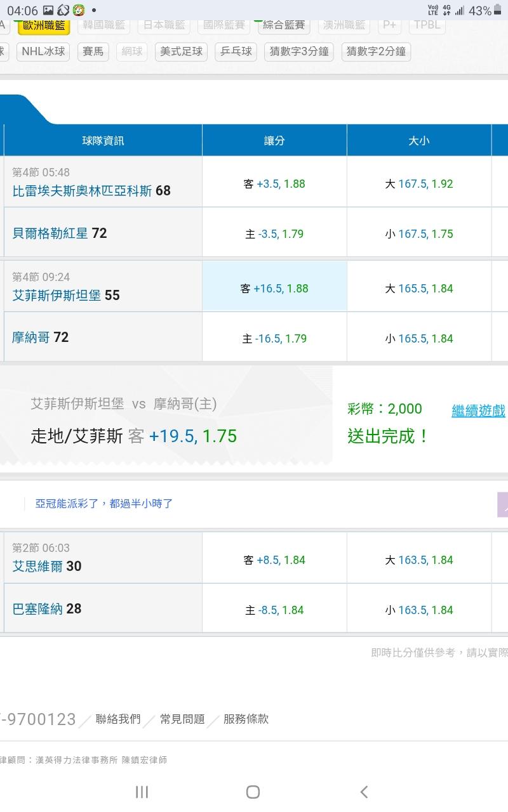Switch to the 綜合籃賽 tab
Viewport: 508px width, 812px height.
(283, 25)
